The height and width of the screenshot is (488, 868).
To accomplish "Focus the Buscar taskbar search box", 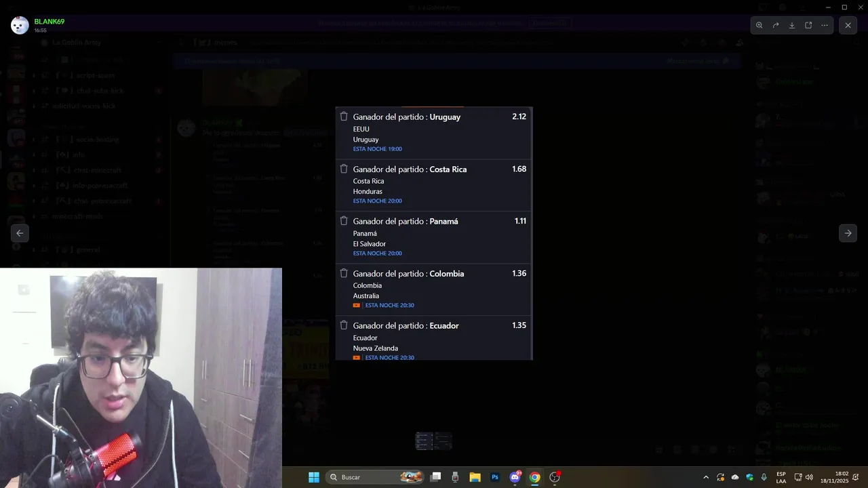I will (376, 477).
